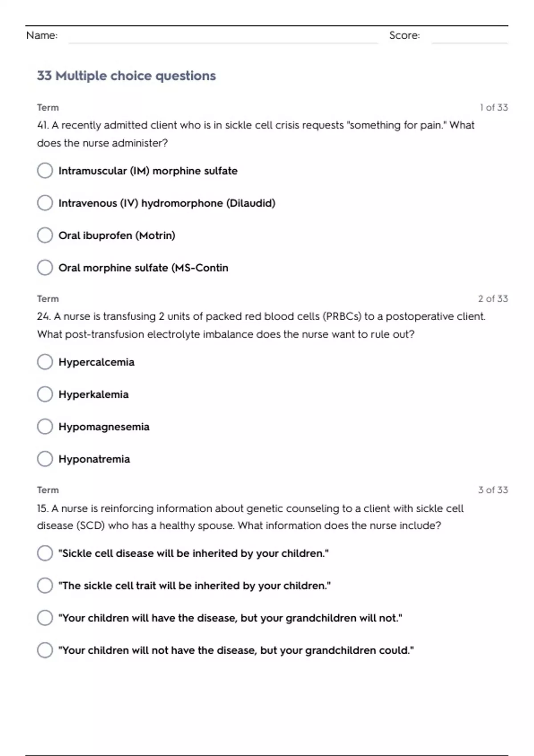Click the "3 of 33" question counter

coord(493,490)
